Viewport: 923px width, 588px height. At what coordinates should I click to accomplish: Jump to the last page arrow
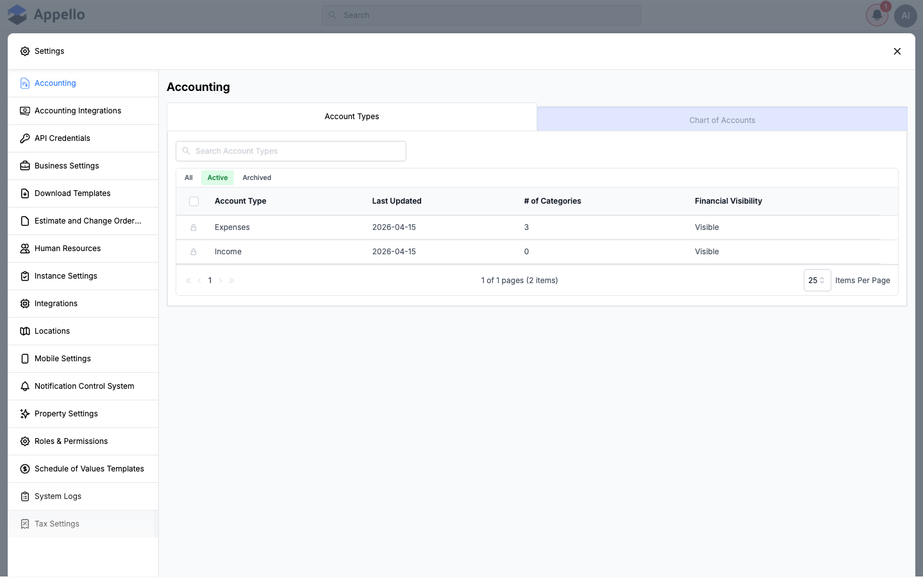click(x=231, y=281)
